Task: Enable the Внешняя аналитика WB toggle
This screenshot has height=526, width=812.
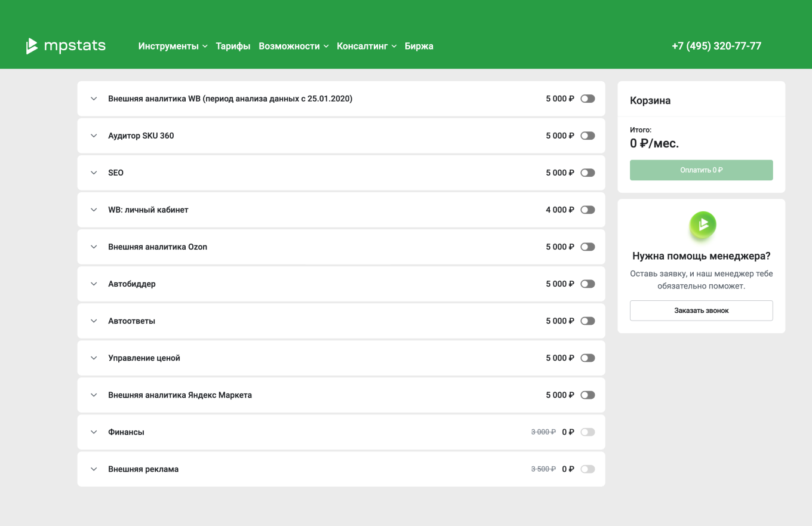Action: 588,99
